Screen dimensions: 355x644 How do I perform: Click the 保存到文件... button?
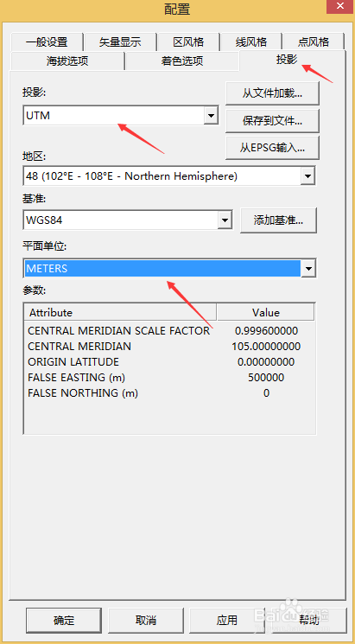[x=272, y=121]
